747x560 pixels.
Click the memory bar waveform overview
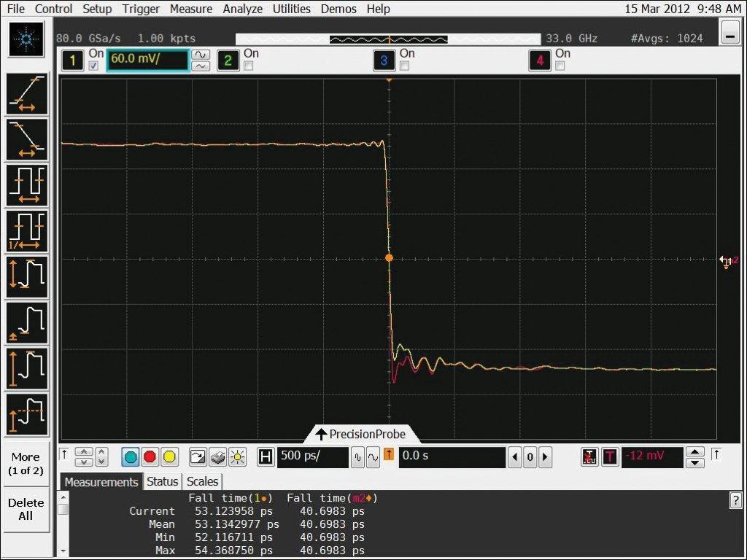click(x=390, y=39)
